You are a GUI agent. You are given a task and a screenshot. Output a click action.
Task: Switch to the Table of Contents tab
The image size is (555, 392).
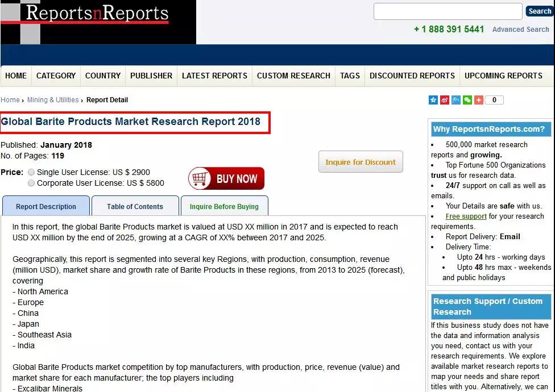click(x=135, y=206)
